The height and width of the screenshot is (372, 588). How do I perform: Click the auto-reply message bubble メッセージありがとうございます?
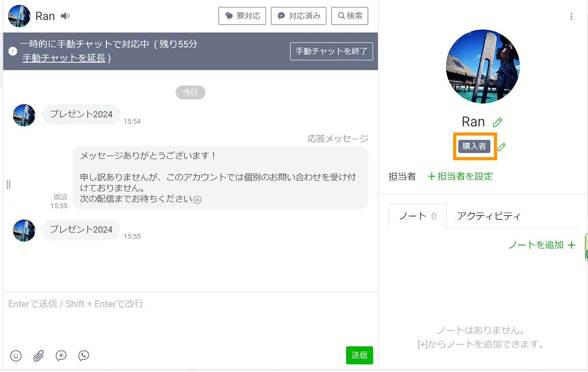[220, 177]
